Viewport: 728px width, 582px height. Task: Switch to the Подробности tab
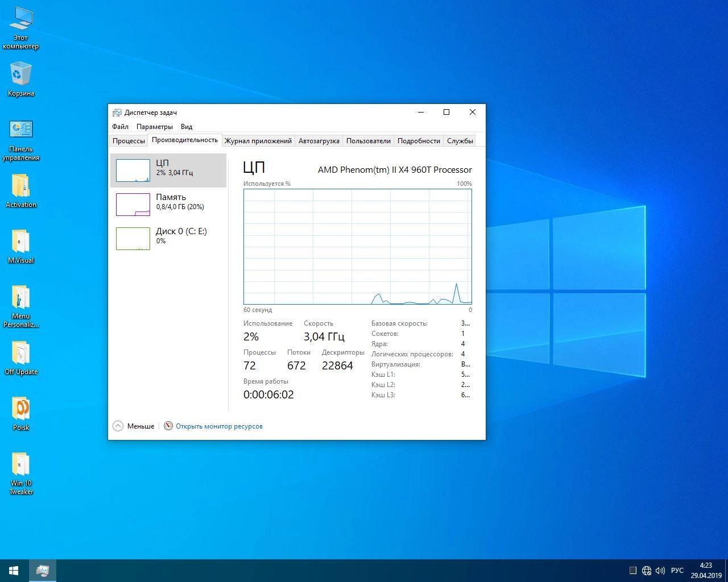pos(419,141)
